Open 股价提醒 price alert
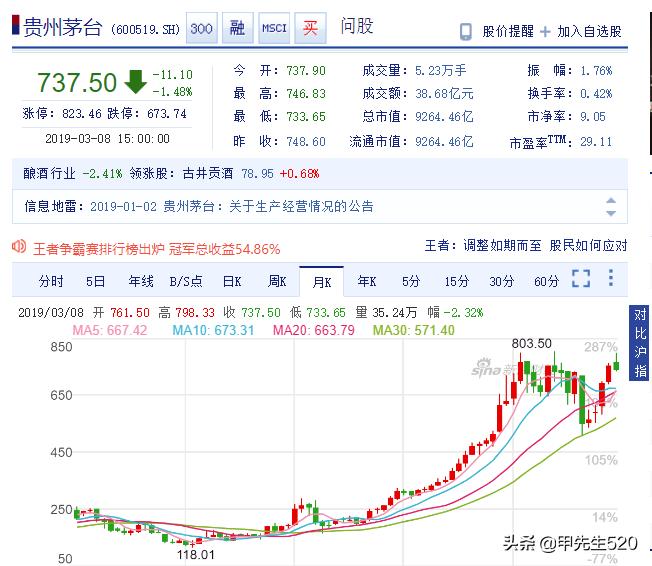This screenshot has height=566, width=652. pyautogui.click(x=508, y=32)
